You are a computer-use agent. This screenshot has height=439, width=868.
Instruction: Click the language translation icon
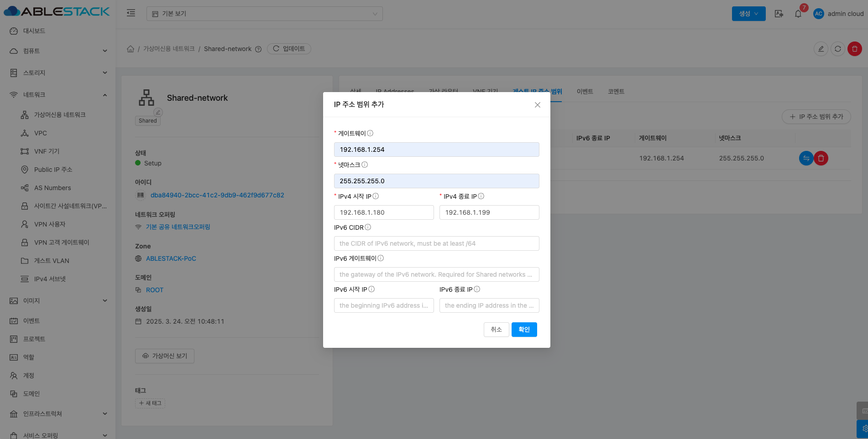click(x=779, y=14)
